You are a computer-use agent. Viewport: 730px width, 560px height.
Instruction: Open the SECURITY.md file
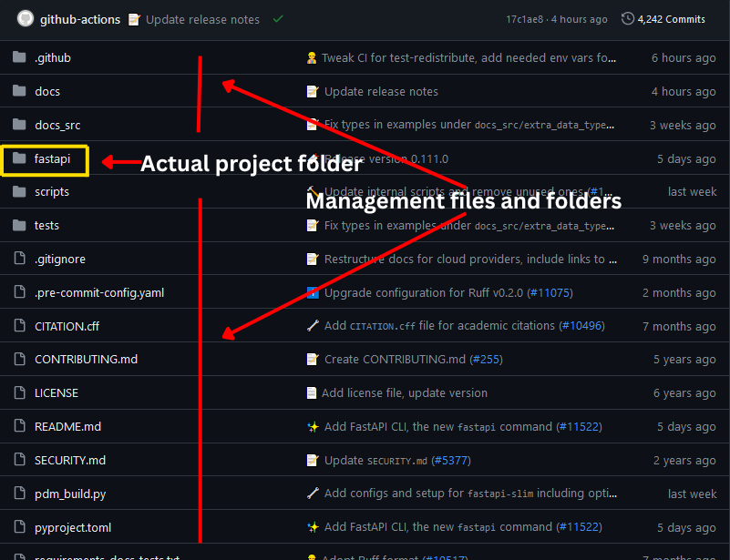[70, 460]
